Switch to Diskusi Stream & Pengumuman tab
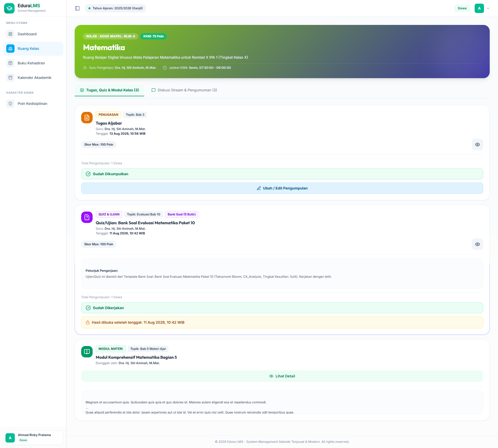 (x=184, y=90)
